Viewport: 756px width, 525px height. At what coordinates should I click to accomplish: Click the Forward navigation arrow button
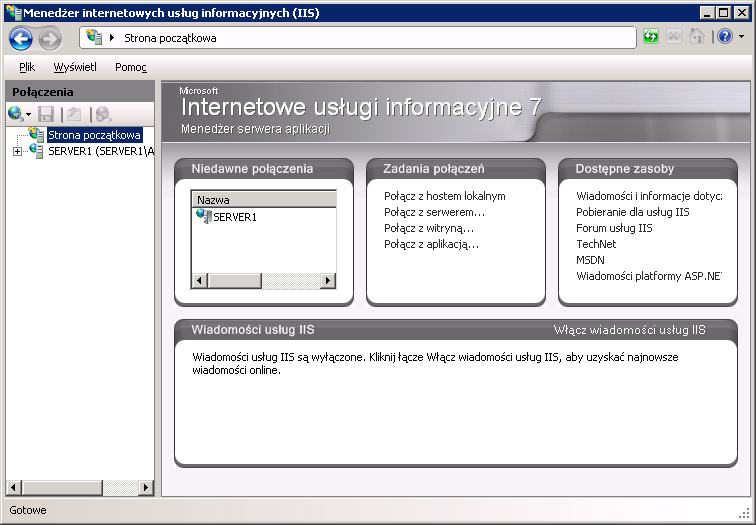tap(50, 39)
